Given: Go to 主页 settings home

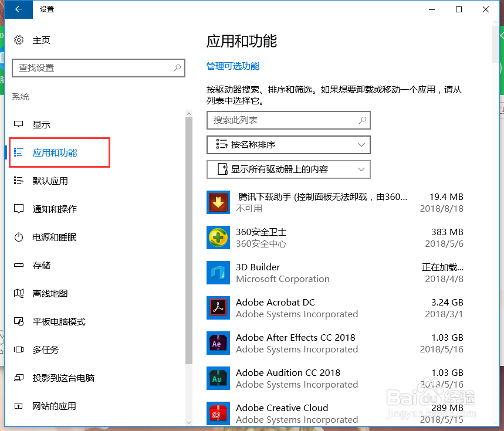Looking at the screenshot, I should 42,40.
